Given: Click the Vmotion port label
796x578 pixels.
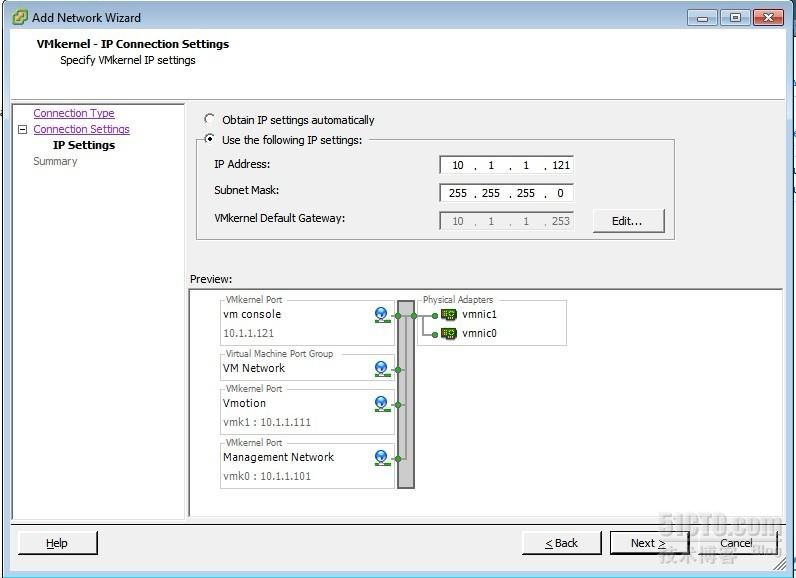Looking at the screenshot, I should 244,403.
